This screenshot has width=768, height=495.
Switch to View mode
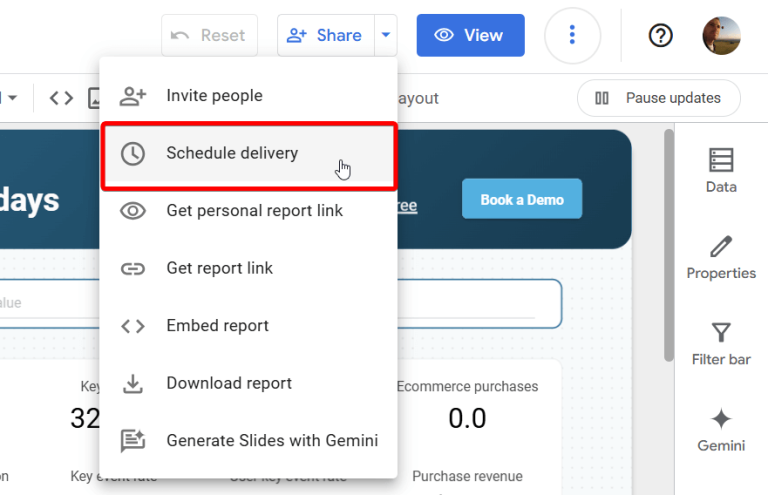pos(470,35)
